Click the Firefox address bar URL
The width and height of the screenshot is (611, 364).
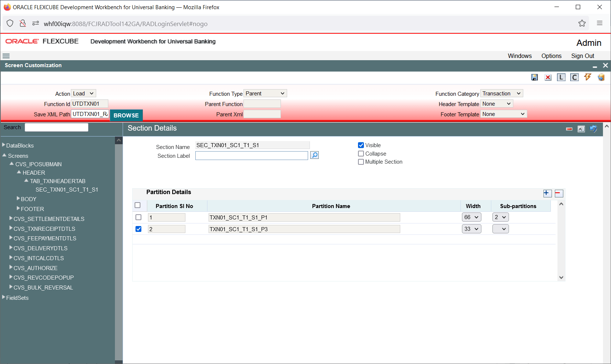pos(126,24)
